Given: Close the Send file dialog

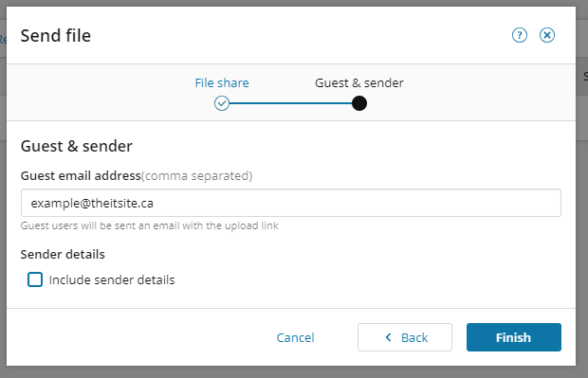Looking at the screenshot, I should (x=547, y=35).
